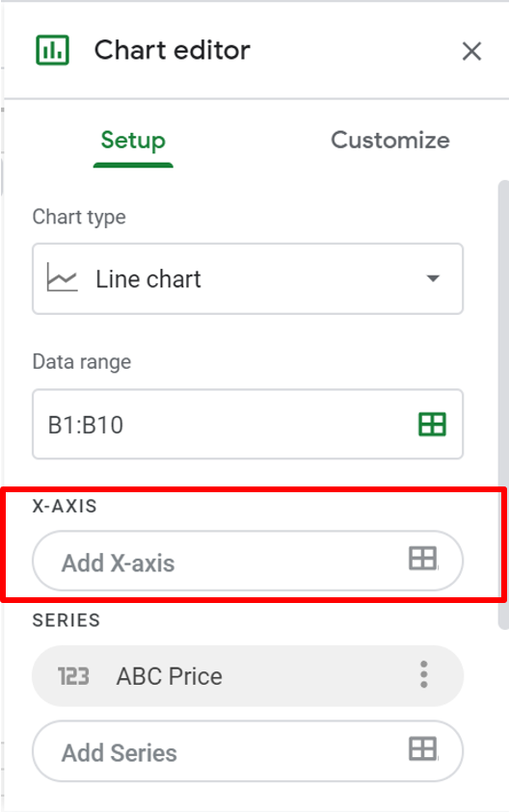Click the Add X-axis field
This screenshot has height=812, width=509.
(248, 561)
